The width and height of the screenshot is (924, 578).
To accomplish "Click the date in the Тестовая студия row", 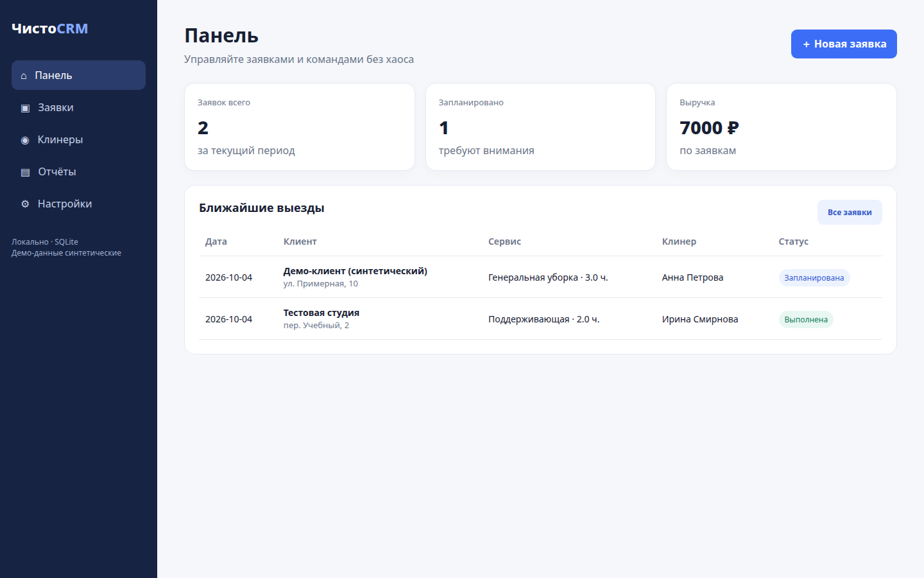I will coord(229,319).
